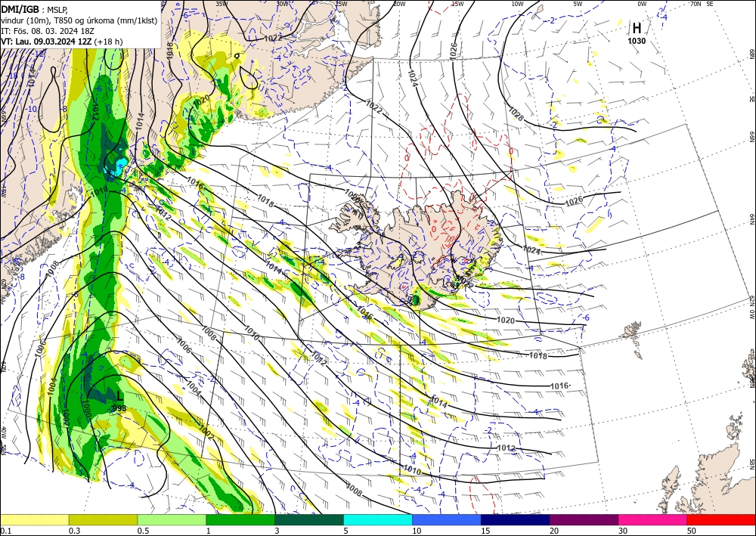Click the '50' legend scale value
This screenshot has height=536, width=756.
tap(692, 531)
